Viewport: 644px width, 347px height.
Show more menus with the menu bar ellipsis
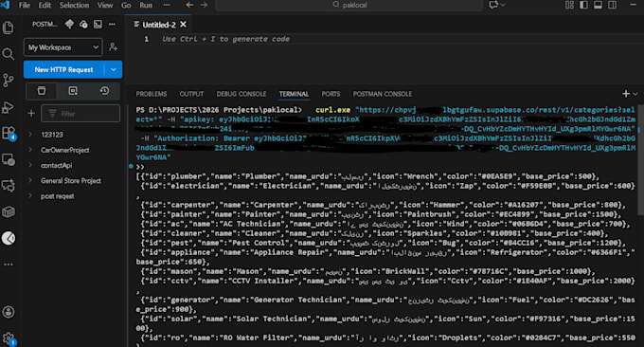point(167,5)
